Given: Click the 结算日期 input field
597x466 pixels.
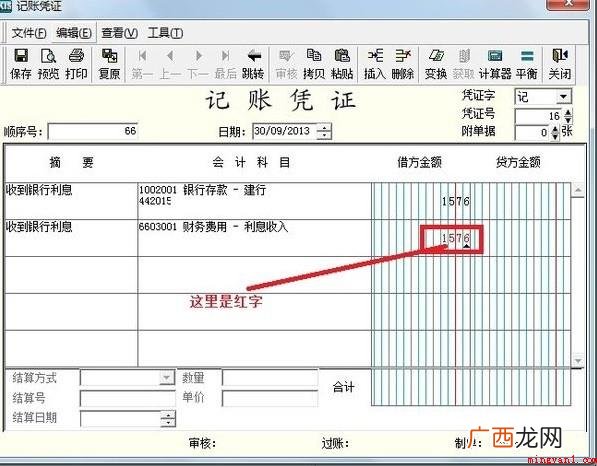Looking at the screenshot, I should (x=121, y=419).
